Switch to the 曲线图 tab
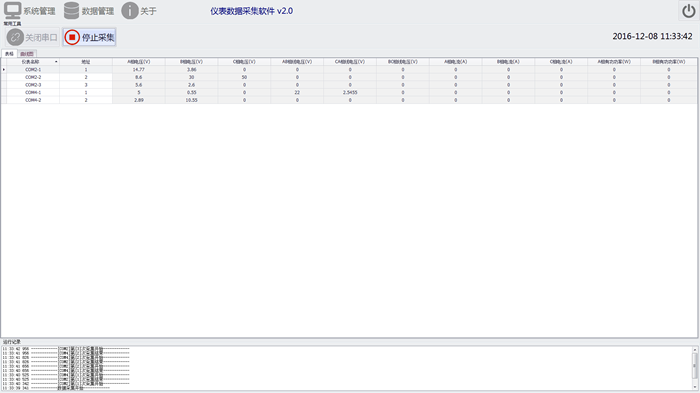 (27, 54)
